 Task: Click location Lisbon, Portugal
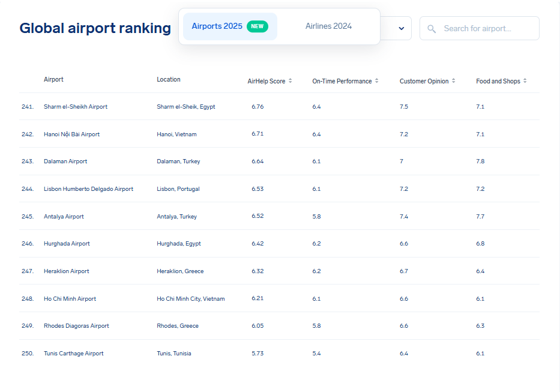(178, 188)
